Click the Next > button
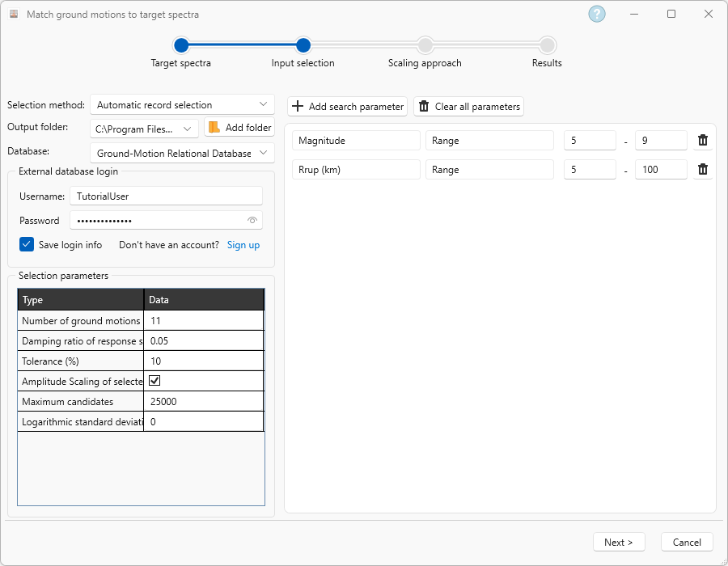Viewport: 728px width, 566px height. coord(619,542)
